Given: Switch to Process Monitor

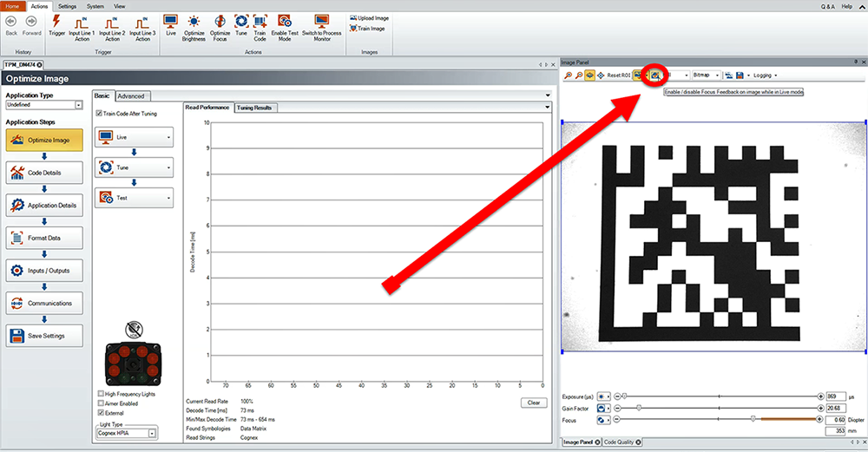Looking at the screenshot, I should [x=322, y=21].
